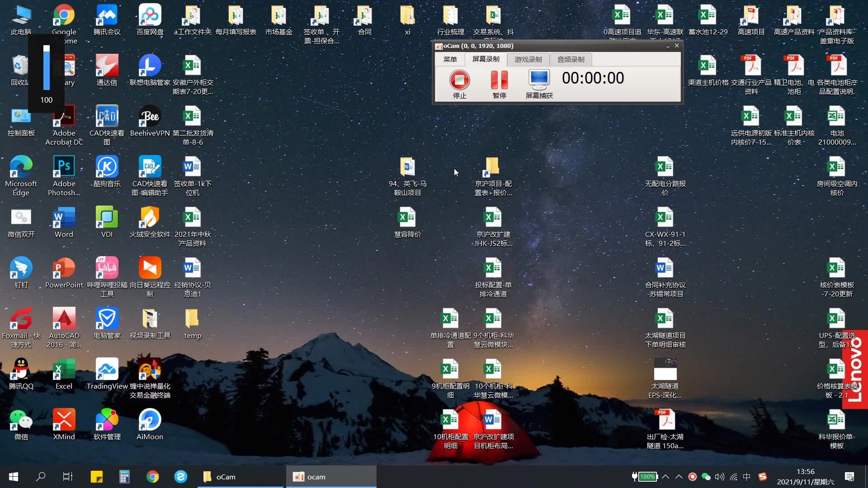Select the XMind desktop icon
Screen dimensions: 868x488
pyautogui.click(x=64, y=420)
